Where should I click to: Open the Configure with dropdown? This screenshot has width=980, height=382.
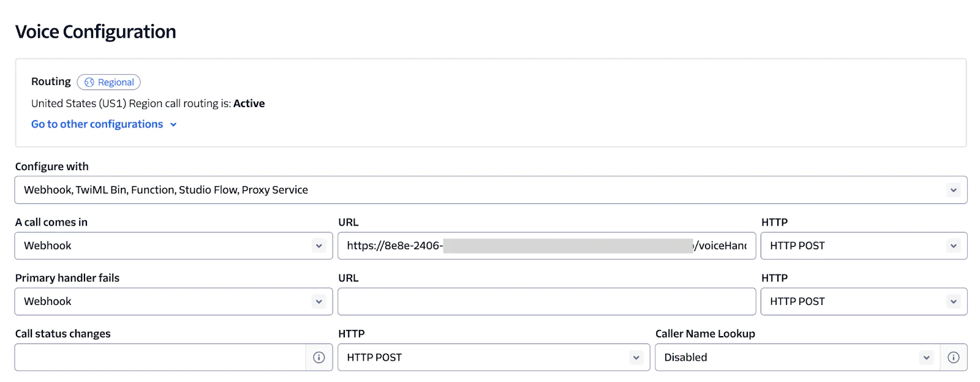click(491, 190)
